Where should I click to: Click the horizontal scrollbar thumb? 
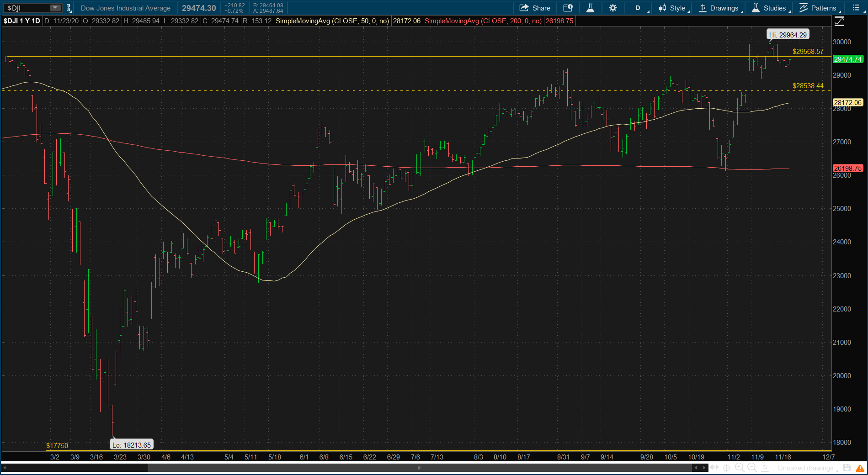tap(419, 468)
